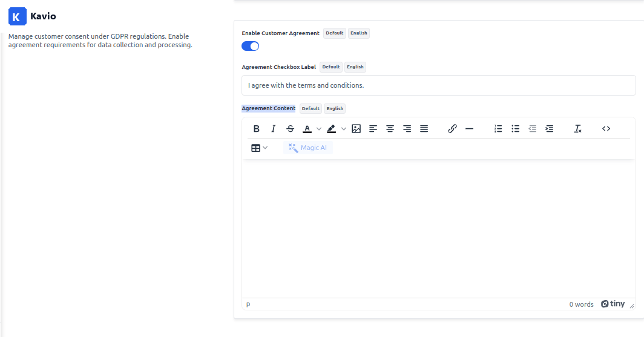Image resolution: width=644 pixels, height=337 pixels.
Task: Insert a link with the chain icon
Action: (452, 129)
